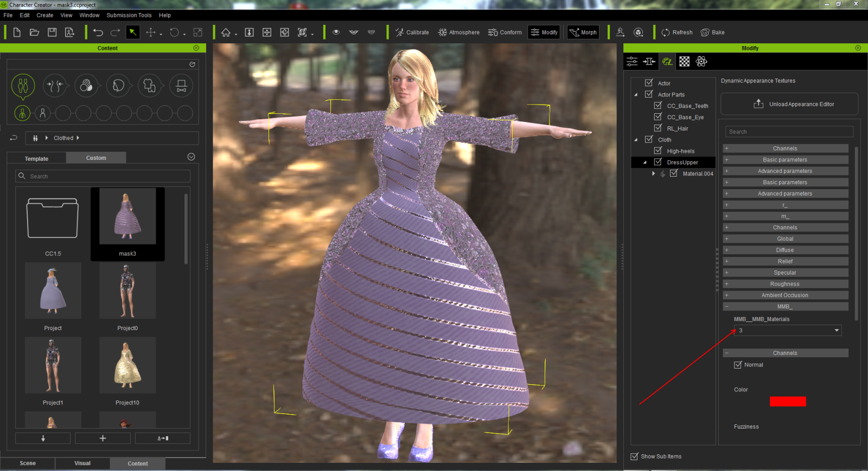Expand the Diffuse section
The width and height of the screenshot is (868, 471).
[786, 250]
